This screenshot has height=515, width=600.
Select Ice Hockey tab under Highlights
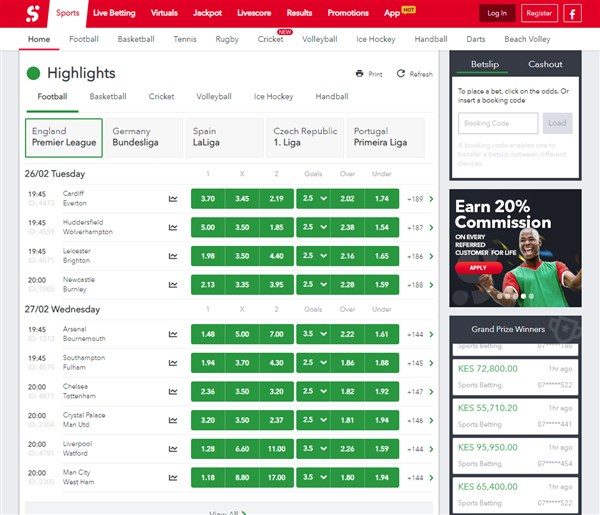point(274,96)
